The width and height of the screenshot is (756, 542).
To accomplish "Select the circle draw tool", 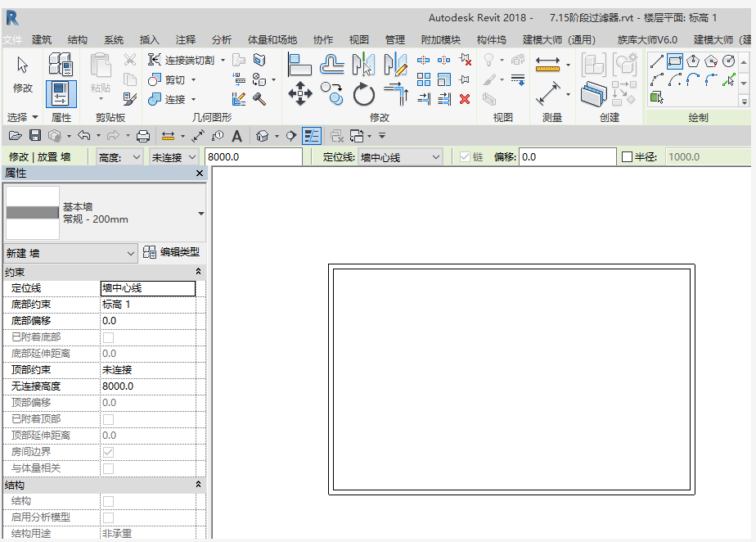I will (x=729, y=61).
